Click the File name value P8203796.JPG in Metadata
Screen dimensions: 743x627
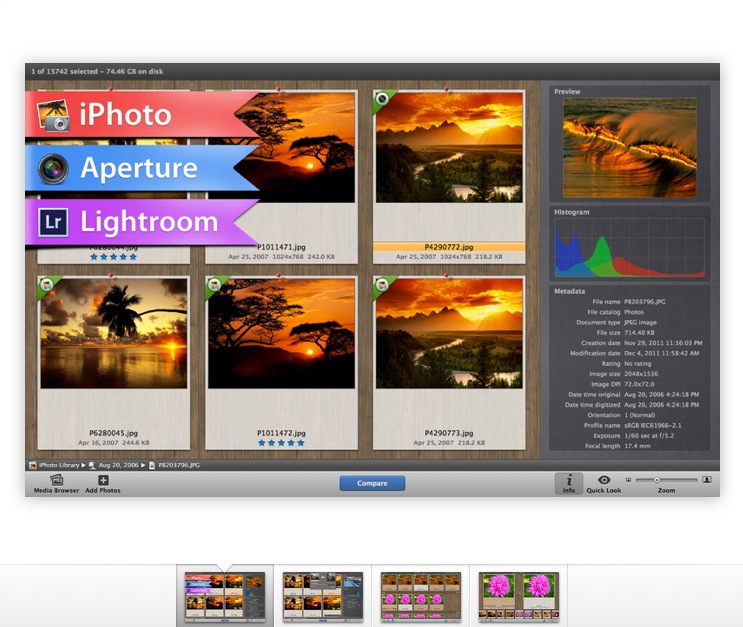644,302
